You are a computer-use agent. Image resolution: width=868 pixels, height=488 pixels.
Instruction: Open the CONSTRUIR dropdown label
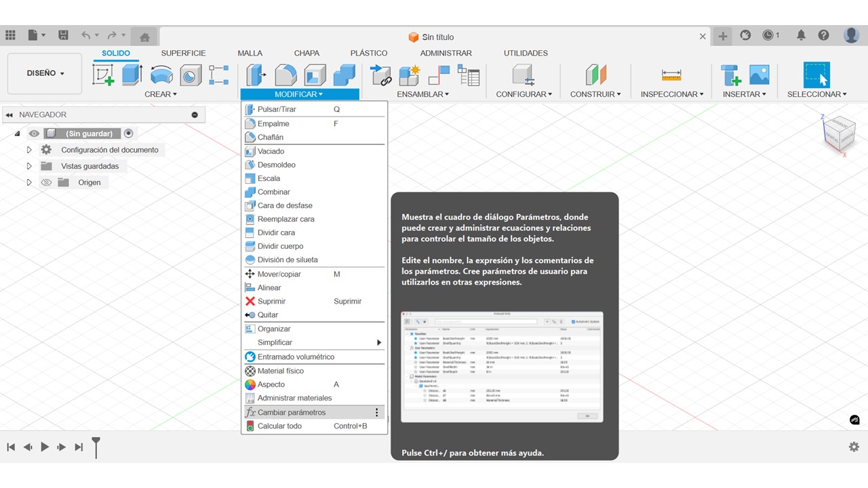click(x=595, y=94)
